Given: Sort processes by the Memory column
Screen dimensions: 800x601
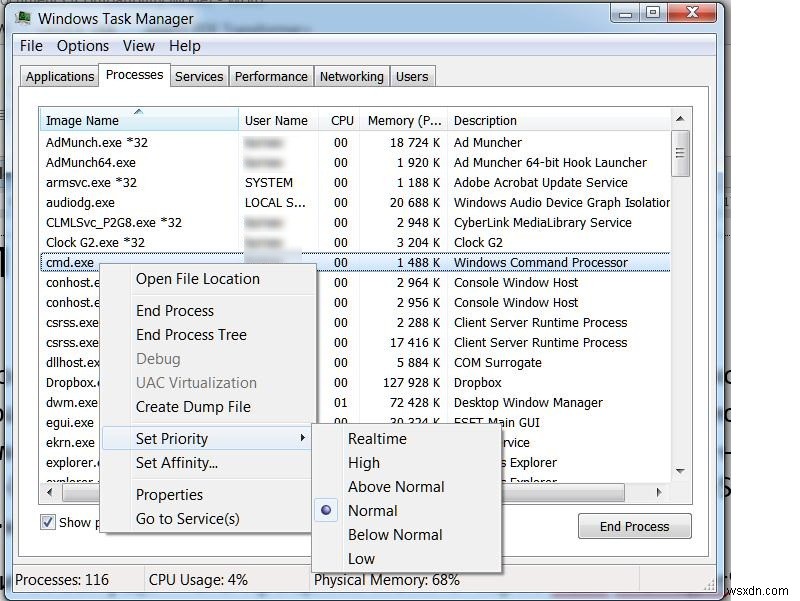Looking at the screenshot, I should pos(400,119).
